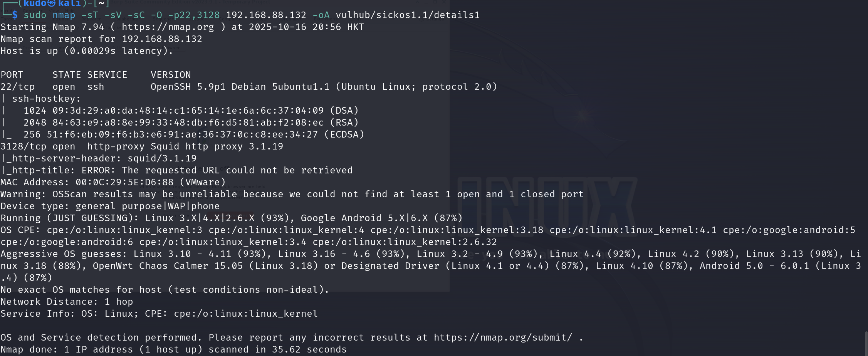Image resolution: width=868 pixels, height=356 pixels.
Task: Click the DSA host key fingerprint
Action: pyautogui.click(x=188, y=111)
